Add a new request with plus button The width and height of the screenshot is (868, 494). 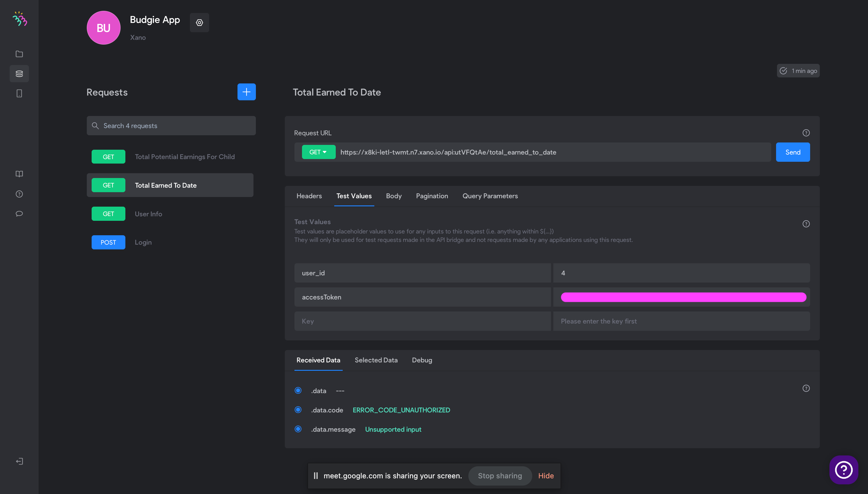[x=247, y=92]
